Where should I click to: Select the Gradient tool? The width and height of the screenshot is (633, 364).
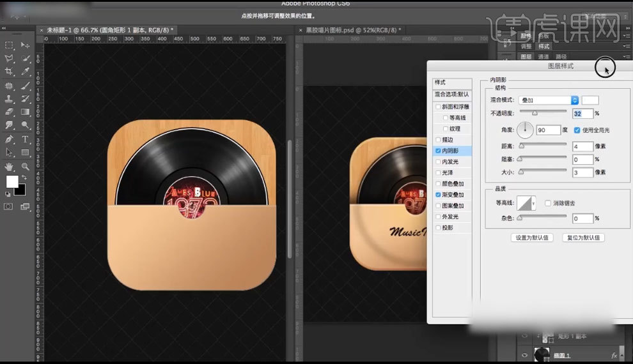[25, 112]
